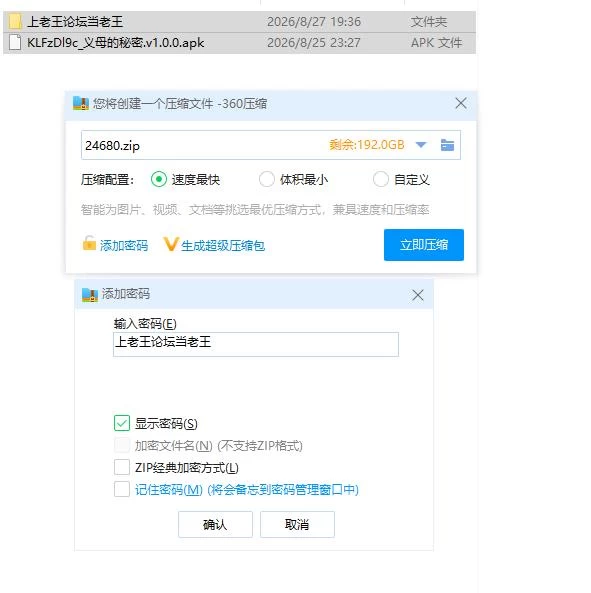The width and height of the screenshot is (591, 593).
Task: Click the 取消 button
Action: coord(297,524)
